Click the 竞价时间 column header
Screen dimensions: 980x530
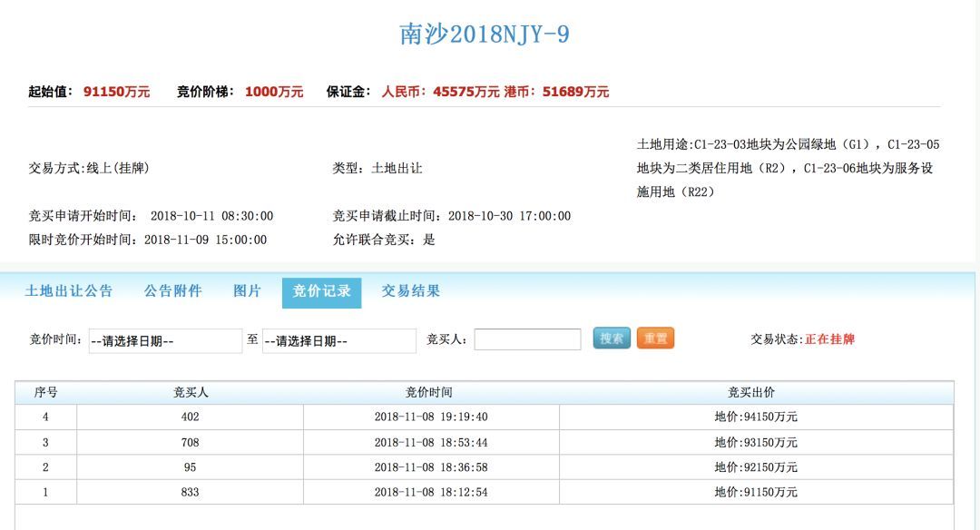[429, 393]
